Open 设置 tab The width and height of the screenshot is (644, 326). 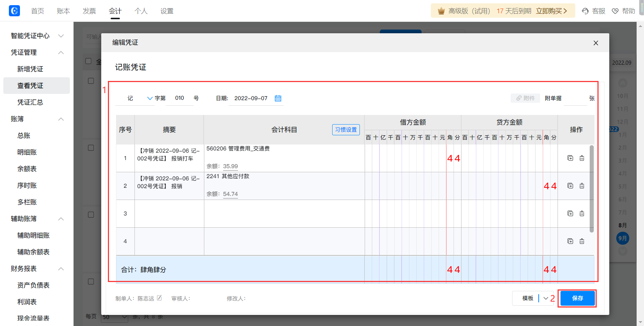pyautogui.click(x=167, y=11)
